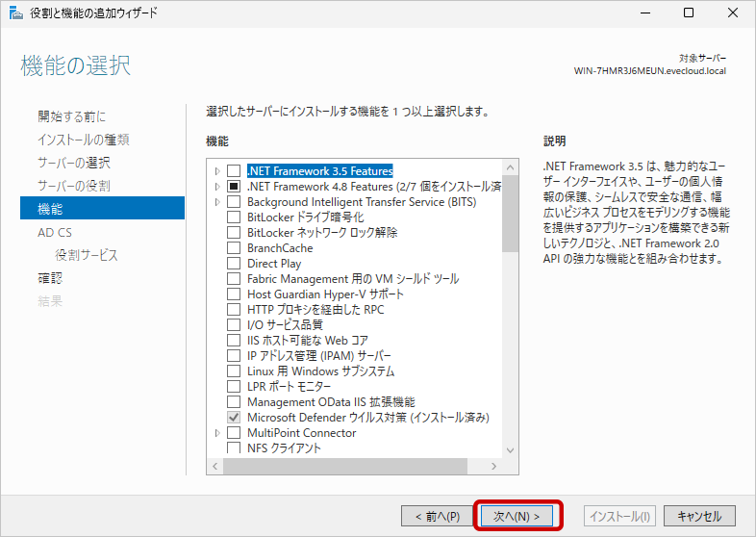Screen dimensions: 756x537
Task: Enable the BitLocker ドライブ暗号化 checkbox
Action: (x=233, y=217)
